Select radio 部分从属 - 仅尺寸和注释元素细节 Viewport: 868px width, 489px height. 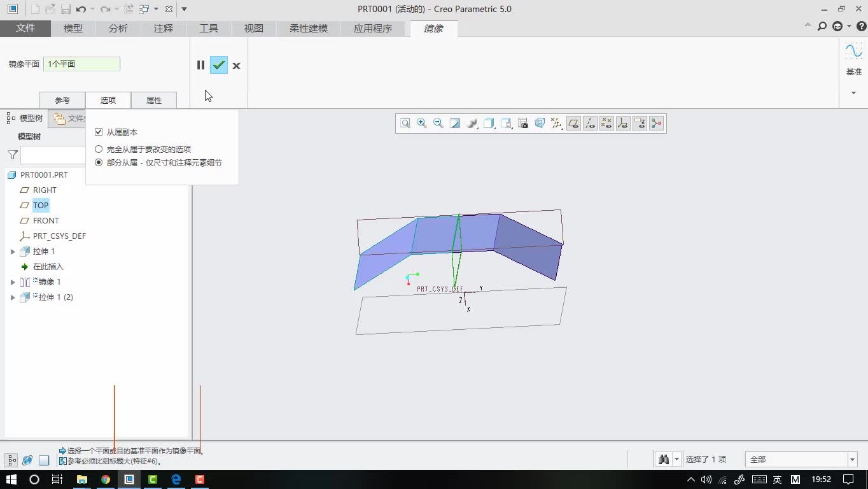(x=99, y=162)
